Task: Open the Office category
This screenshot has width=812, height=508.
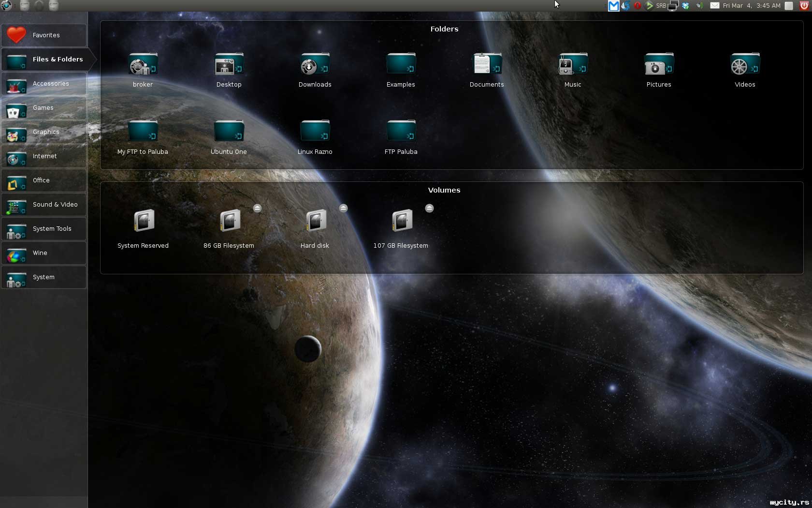Action: point(44,180)
